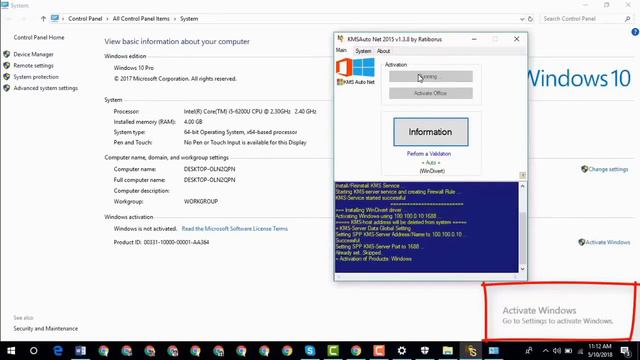Open File Explorer from the taskbar
This screenshot has height=360, width=640.
point(448,351)
